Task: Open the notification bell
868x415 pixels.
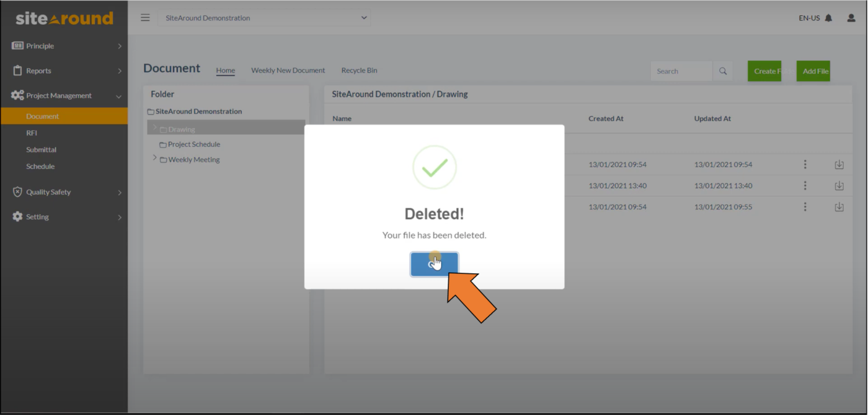Action: [829, 18]
